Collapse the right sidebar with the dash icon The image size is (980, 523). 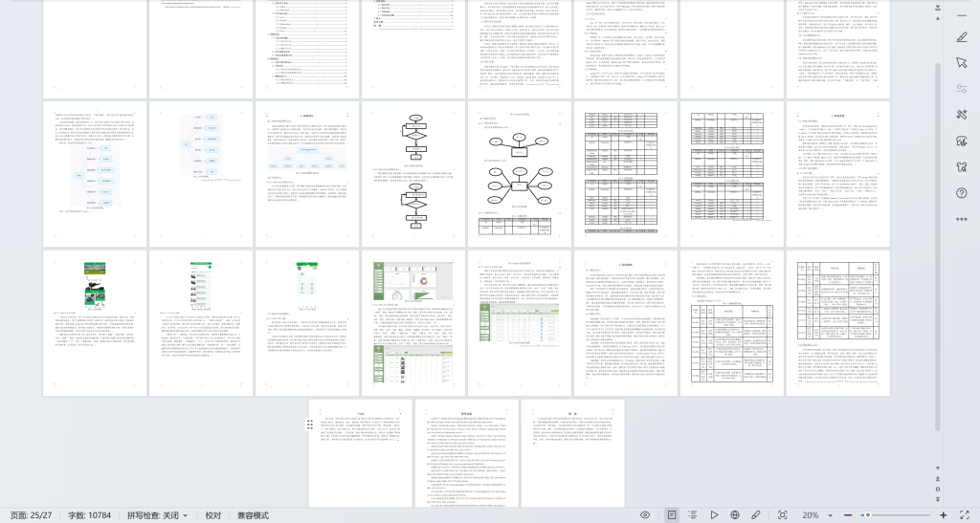coord(961,14)
